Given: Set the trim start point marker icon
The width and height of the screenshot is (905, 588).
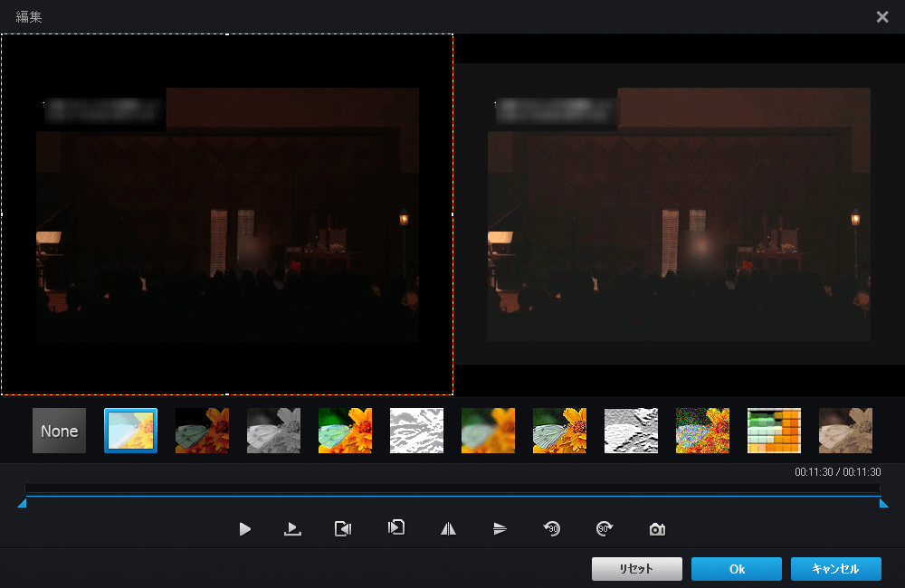Looking at the screenshot, I should tap(343, 529).
